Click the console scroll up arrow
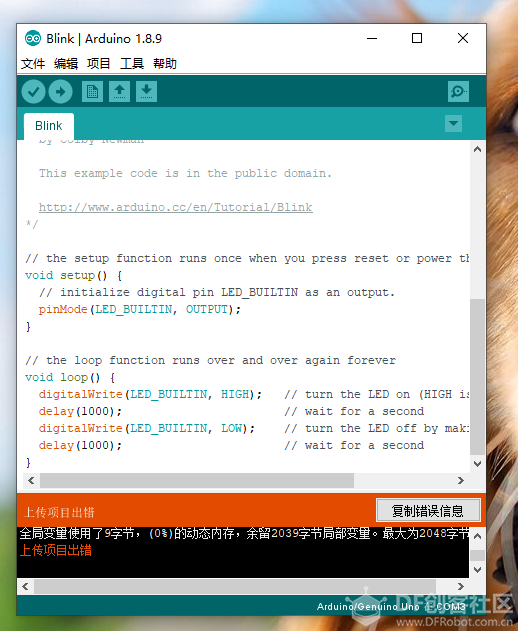This screenshot has height=631, width=518. (477, 536)
